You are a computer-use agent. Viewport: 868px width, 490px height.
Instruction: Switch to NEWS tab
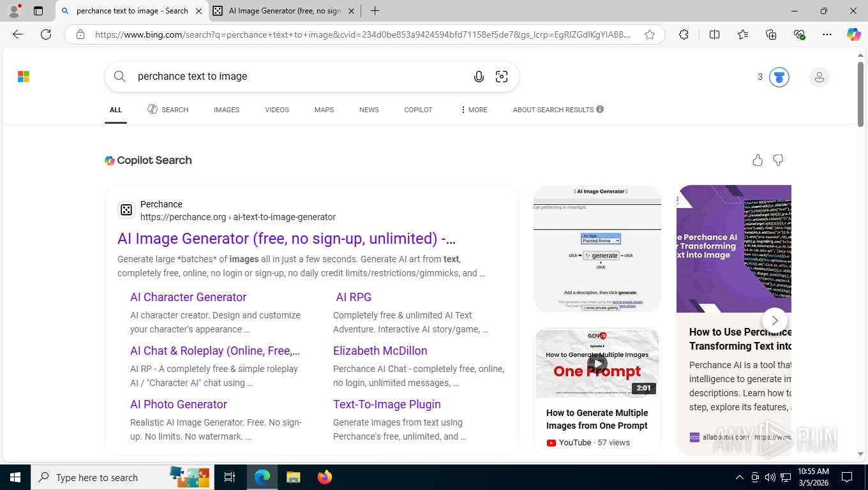[x=369, y=110]
